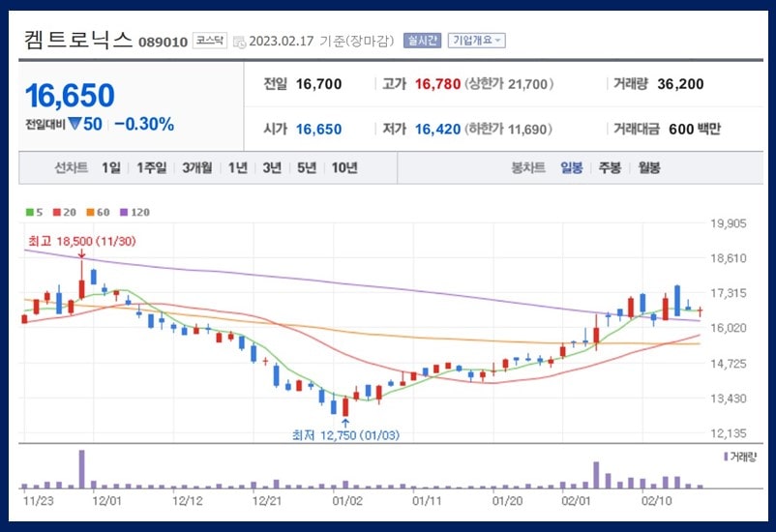Select the 3개월 line chart tab
This screenshot has height=532, width=776.
click(197, 167)
